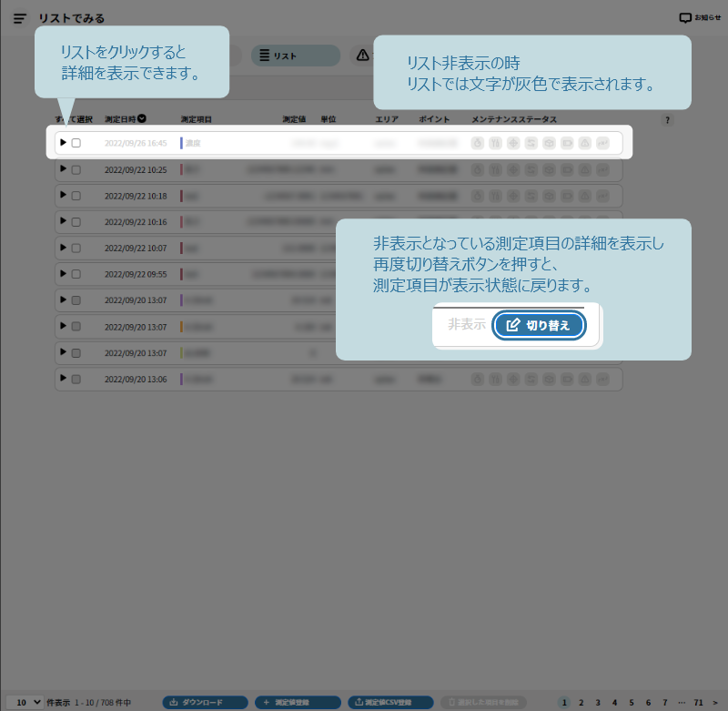Click swap-arrows icon in 2022/09/22 10:18 row
The image size is (728, 711).
[x=531, y=196]
